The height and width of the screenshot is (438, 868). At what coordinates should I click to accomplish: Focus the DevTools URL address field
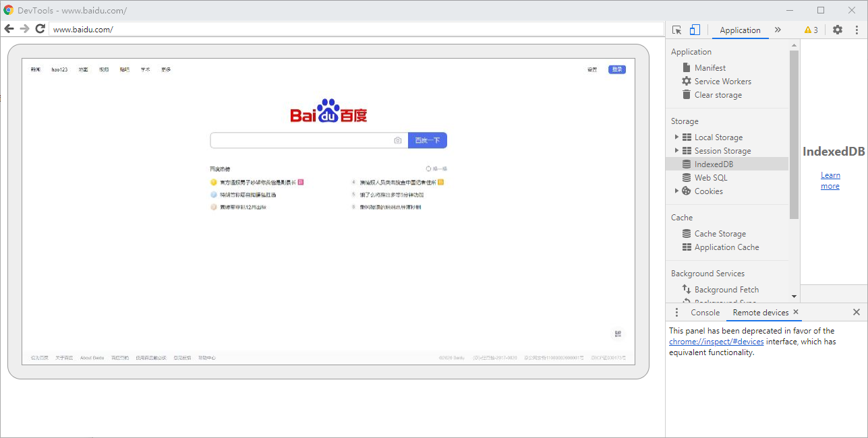click(x=356, y=29)
